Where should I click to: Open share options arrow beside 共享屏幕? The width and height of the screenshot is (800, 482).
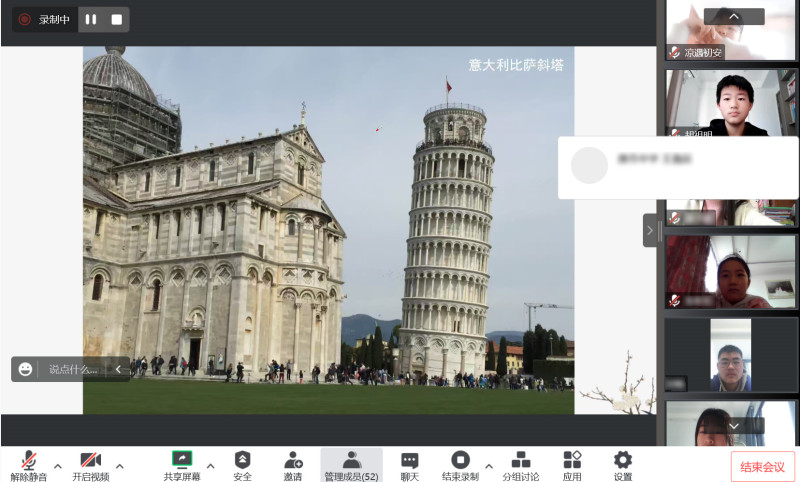pos(210,465)
